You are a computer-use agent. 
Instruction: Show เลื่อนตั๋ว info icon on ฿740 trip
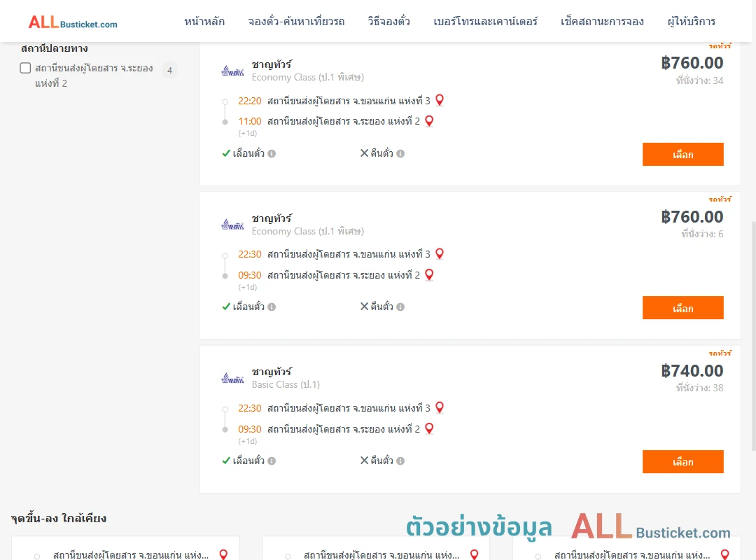tap(272, 461)
